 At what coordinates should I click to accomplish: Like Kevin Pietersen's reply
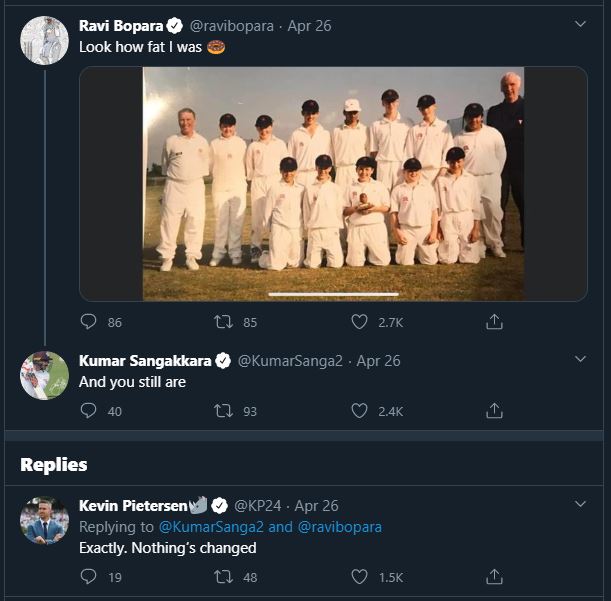pyautogui.click(x=360, y=576)
